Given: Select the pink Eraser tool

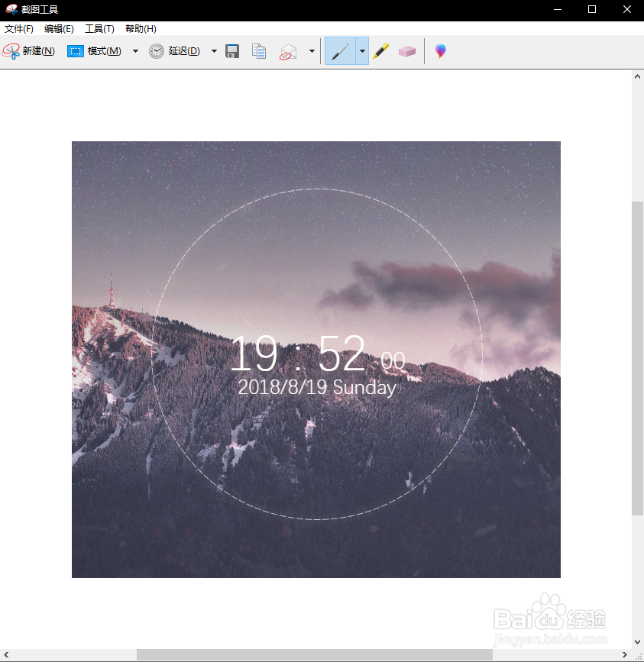Looking at the screenshot, I should point(407,51).
